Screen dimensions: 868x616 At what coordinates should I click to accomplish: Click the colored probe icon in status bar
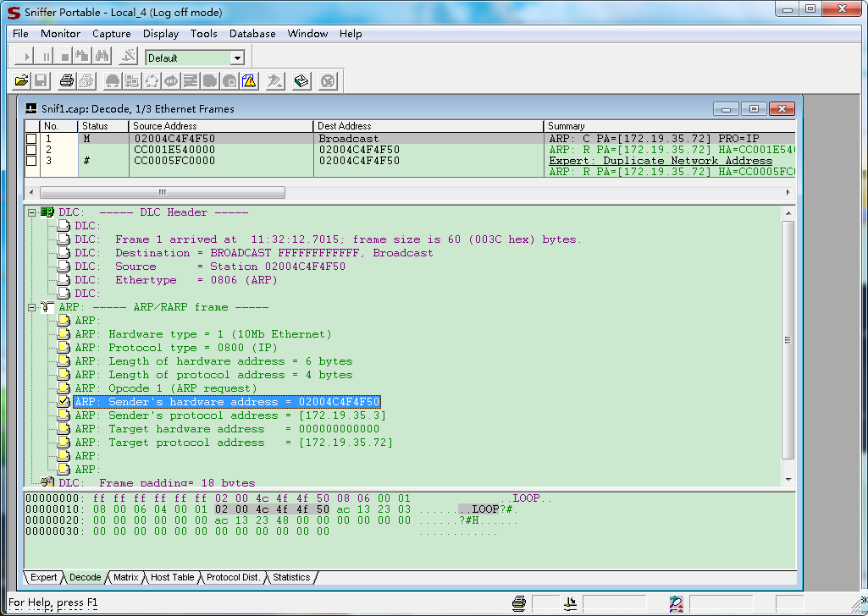point(676,603)
